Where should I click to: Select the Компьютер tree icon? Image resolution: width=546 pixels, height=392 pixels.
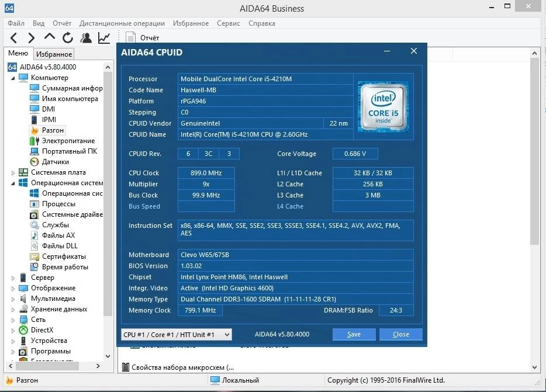point(23,77)
